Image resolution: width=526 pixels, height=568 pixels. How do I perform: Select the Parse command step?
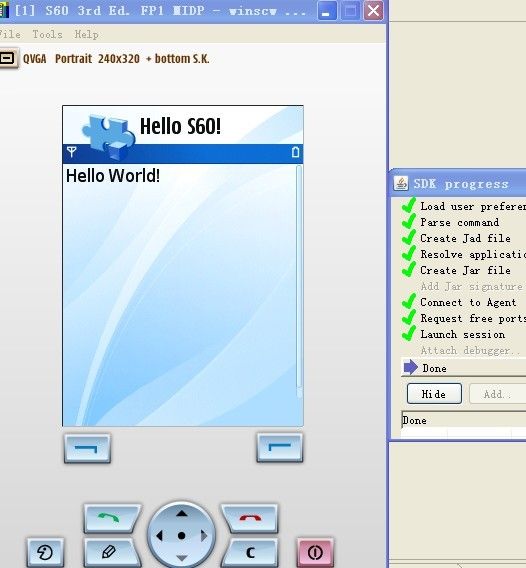(x=459, y=222)
